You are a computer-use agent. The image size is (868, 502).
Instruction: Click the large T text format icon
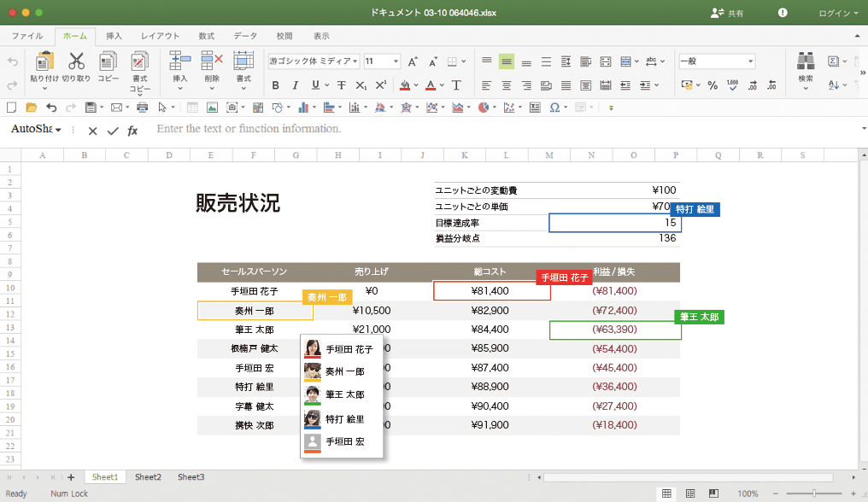click(x=456, y=85)
